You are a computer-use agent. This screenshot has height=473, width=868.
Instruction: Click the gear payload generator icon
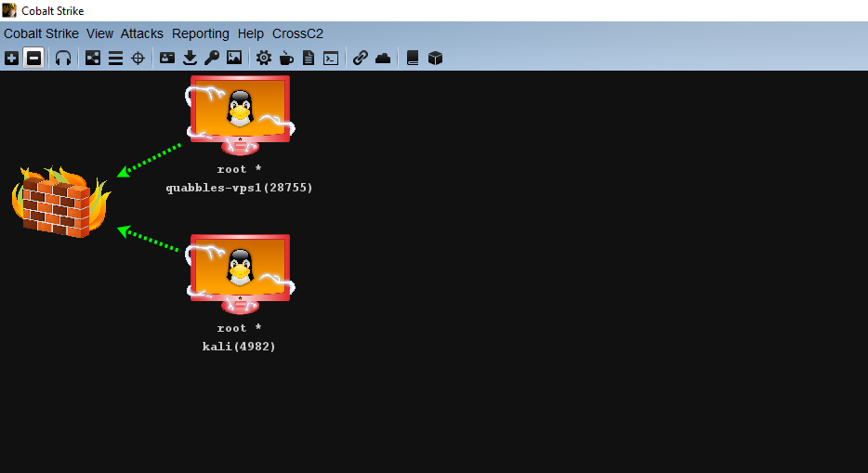pos(264,58)
